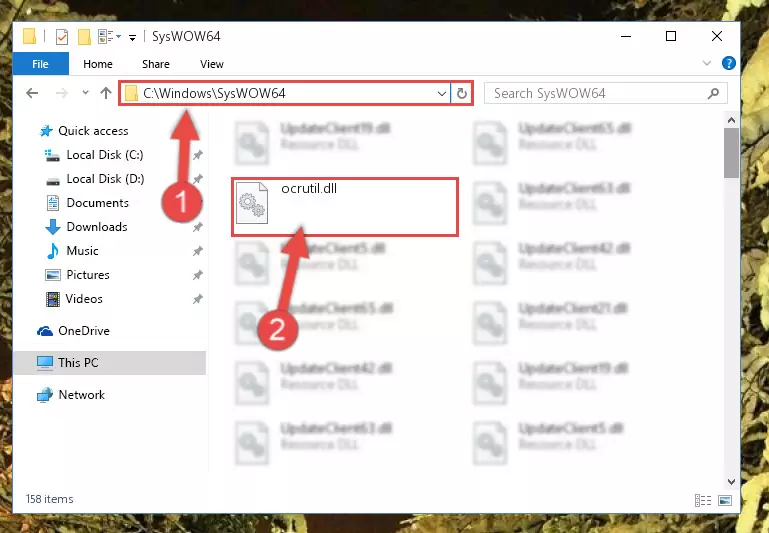
Task: Open the Recent locations dropdown
Action: point(85,92)
